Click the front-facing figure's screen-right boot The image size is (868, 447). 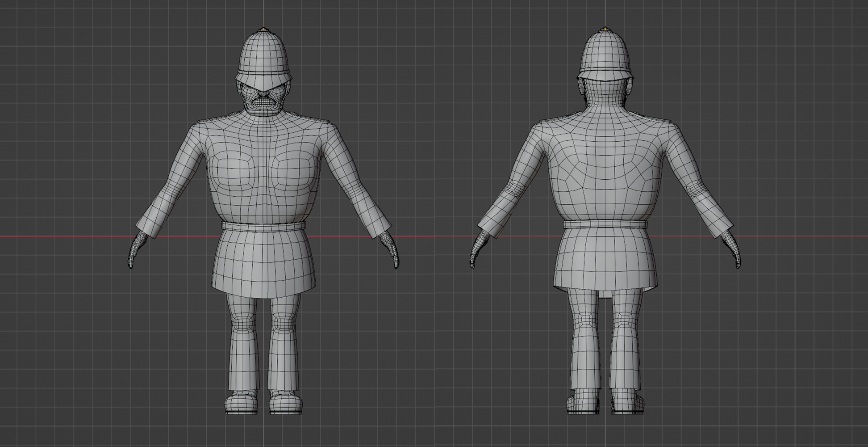point(286,402)
